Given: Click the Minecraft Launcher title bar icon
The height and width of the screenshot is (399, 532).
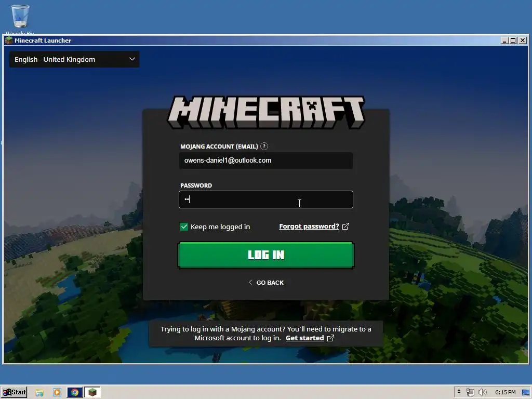Looking at the screenshot, I should click(9, 41).
